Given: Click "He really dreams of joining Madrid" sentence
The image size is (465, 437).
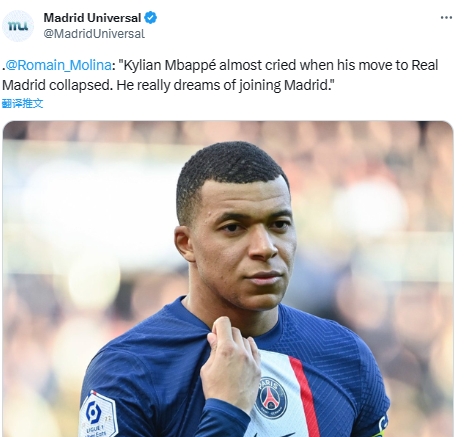Looking at the screenshot, I should pyautogui.click(x=222, y=85).
